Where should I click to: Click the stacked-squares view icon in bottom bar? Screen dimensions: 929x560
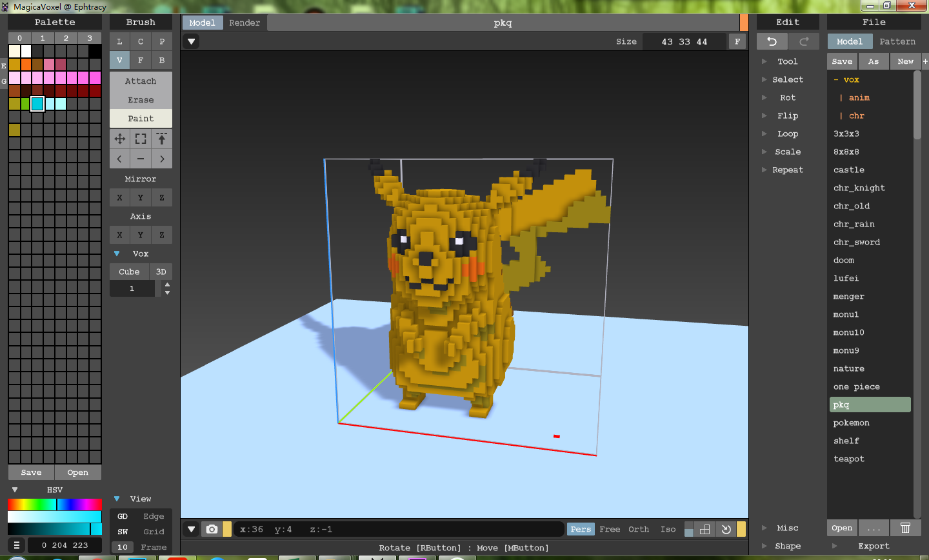705,529
